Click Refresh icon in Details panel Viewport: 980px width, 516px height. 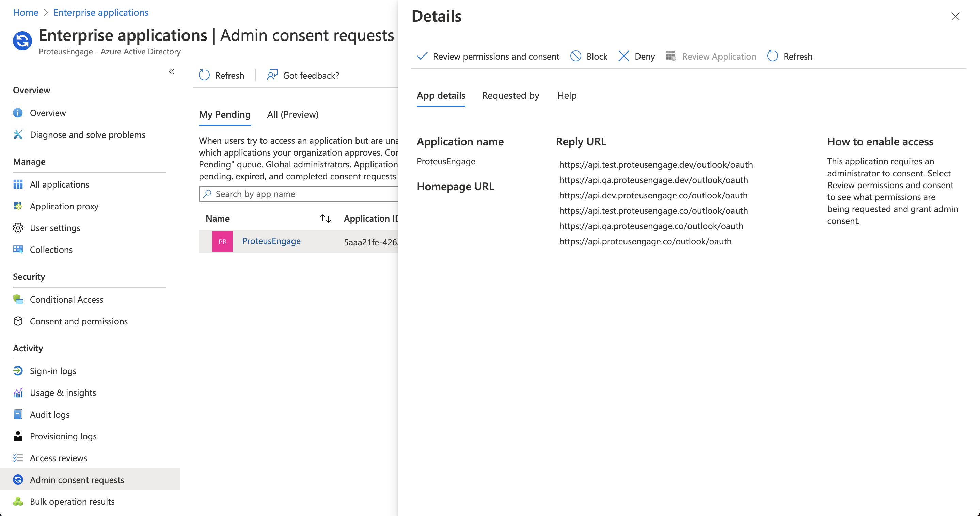point(772,56)
